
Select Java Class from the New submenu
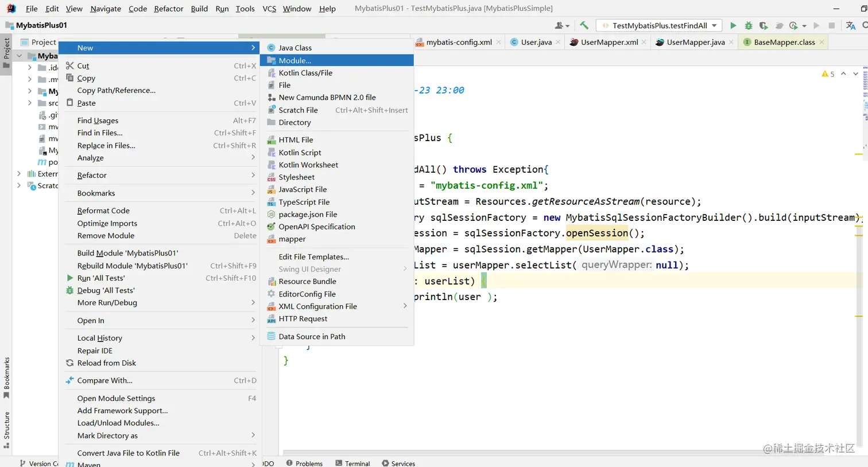point(337,48)
